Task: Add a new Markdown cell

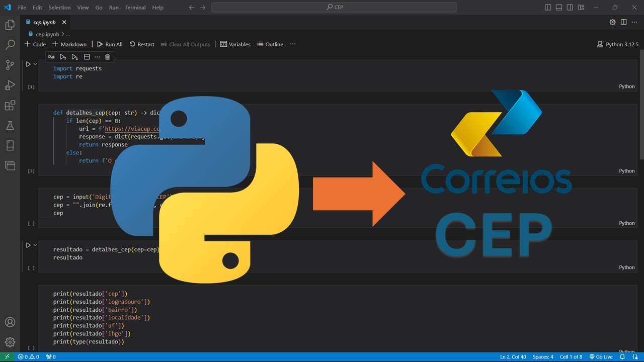Action: (69, 44)
